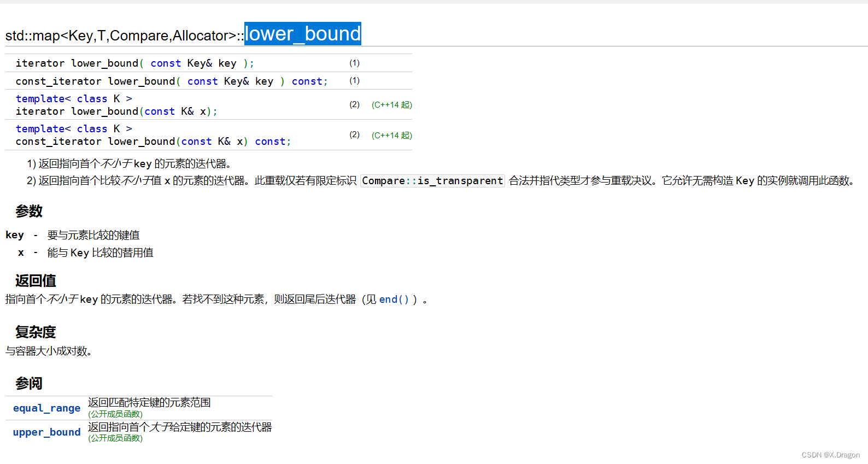Click the 复杂度 section heading
This screenshot has width=868, height=464.
click(36, 332)
